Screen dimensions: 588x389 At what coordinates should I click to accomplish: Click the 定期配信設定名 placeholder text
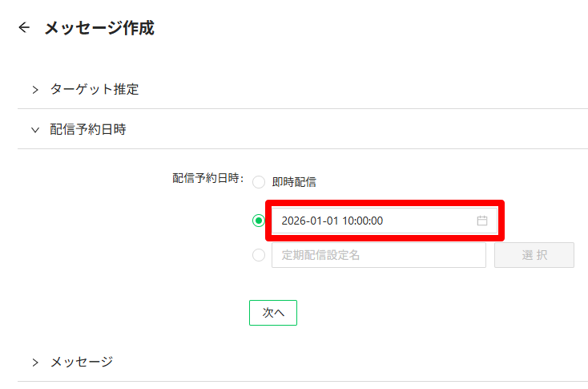click(x=320, y=255)
